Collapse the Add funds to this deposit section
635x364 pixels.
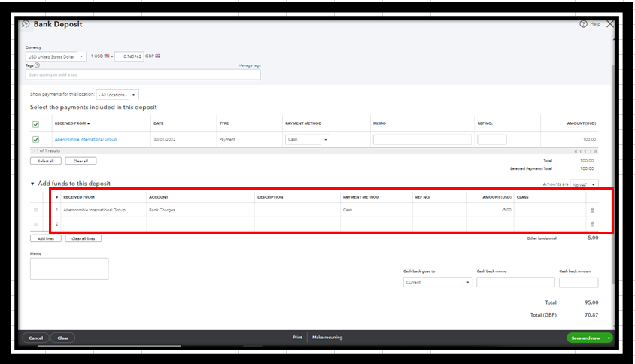pos(32,184)
